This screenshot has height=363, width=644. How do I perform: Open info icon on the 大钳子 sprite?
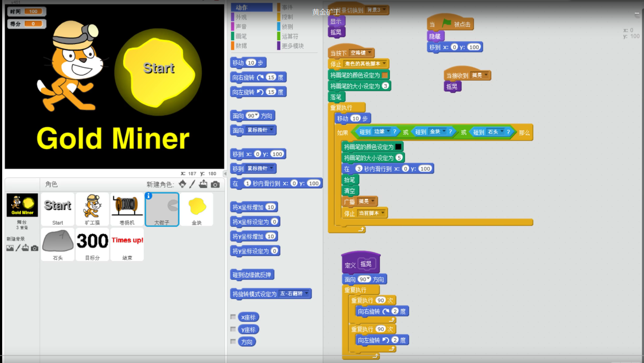(149, 196)
